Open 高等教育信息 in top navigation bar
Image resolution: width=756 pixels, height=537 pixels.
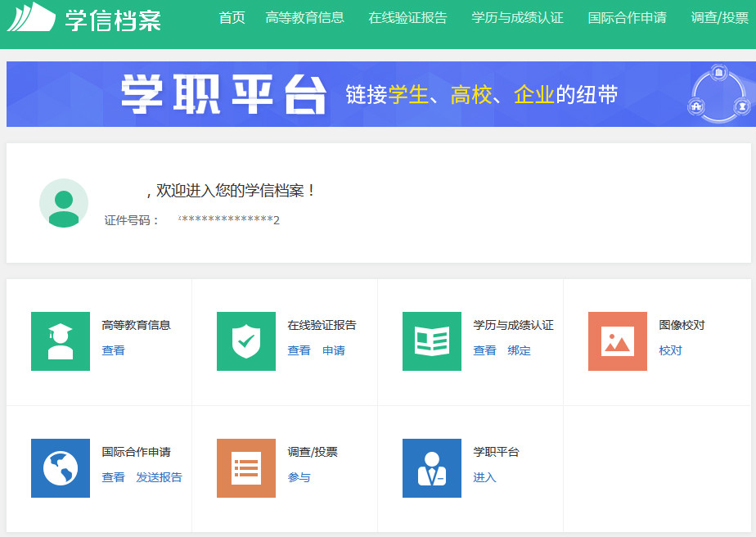(x=305, y=18)
